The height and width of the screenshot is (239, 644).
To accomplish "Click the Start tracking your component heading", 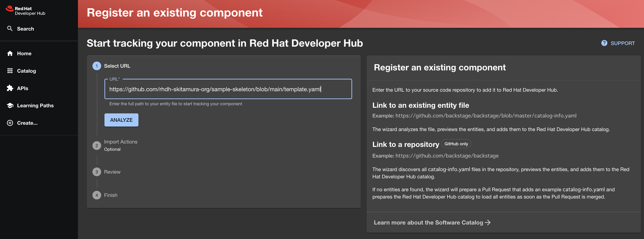I will 225,43.
